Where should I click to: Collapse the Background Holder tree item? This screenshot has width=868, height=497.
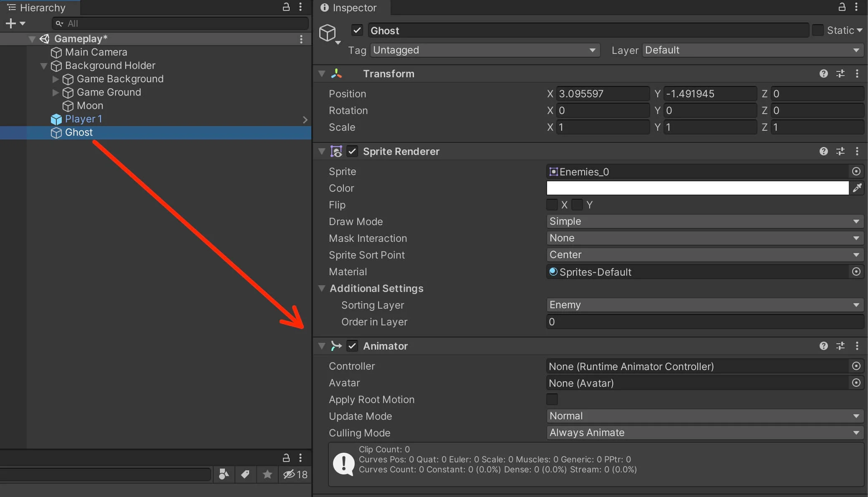[44, 66]
